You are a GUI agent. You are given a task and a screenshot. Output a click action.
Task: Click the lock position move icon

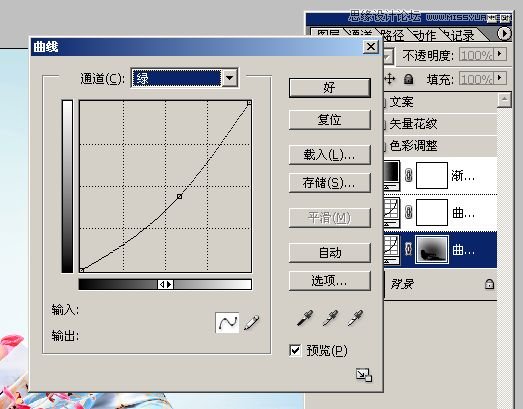pyautogui.click(x=389, y=79)
